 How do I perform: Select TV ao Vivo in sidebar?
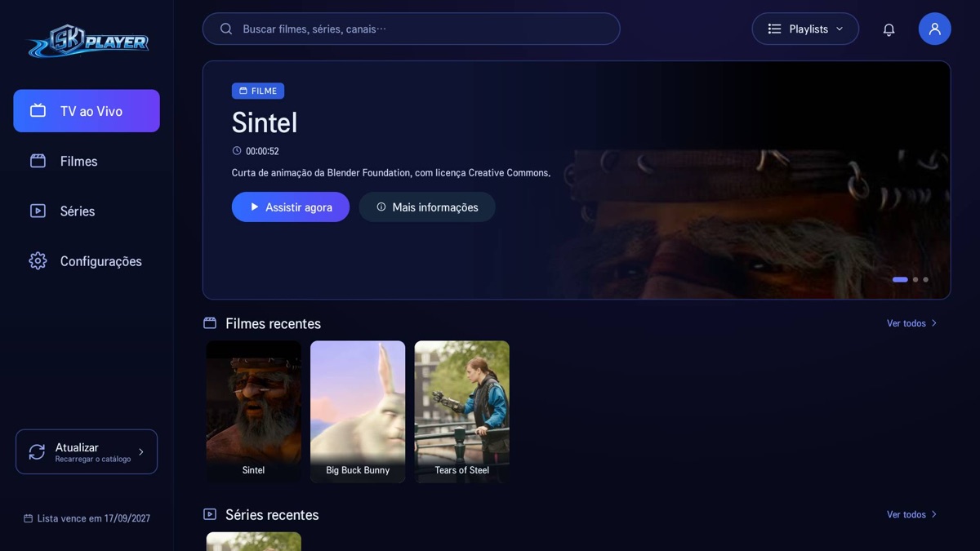[x=87, y=111]
